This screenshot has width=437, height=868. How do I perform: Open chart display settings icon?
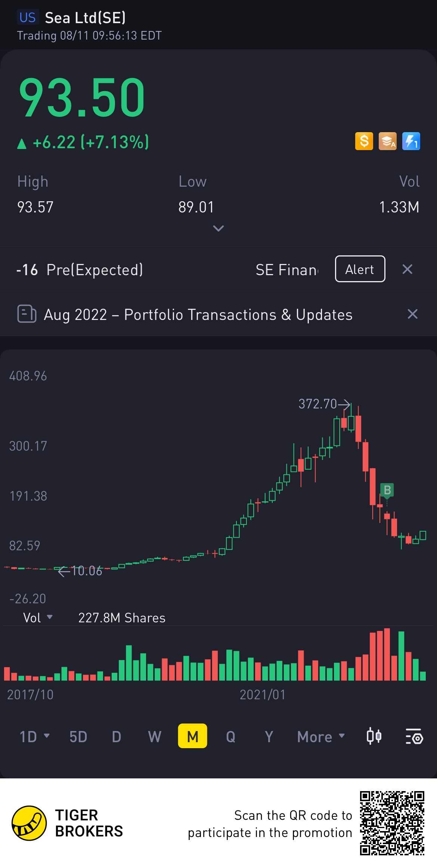point(414,737)
